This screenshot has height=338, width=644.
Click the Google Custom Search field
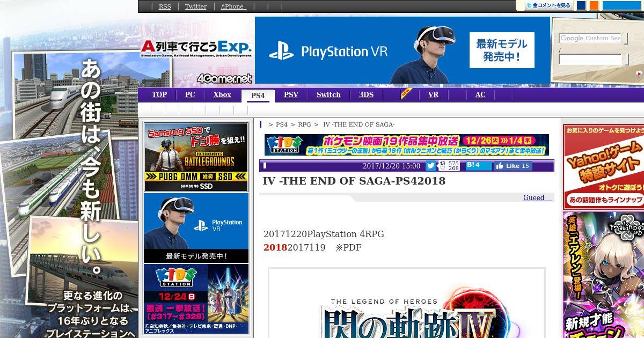pyautogui.click(x=590, y=38)
